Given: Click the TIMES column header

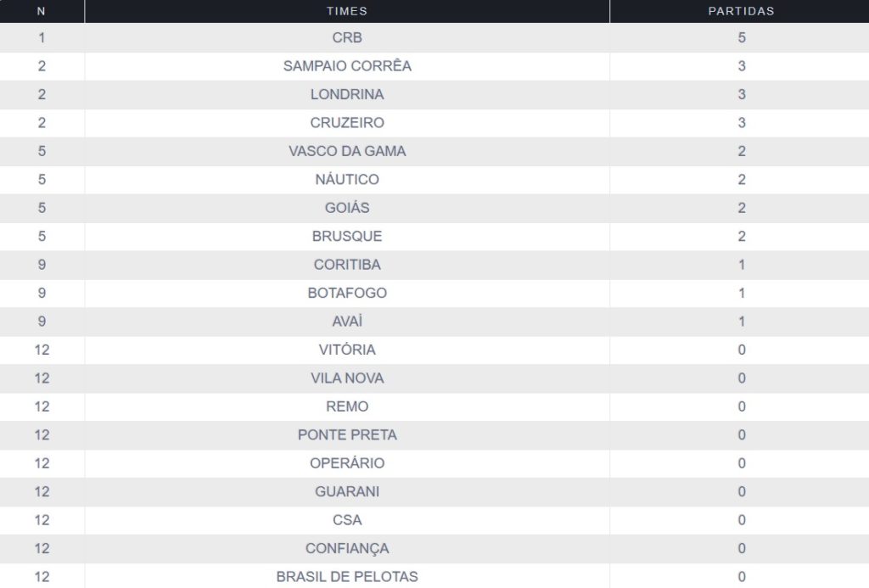Looking at the screenshot, I should [x=347, y=11].
